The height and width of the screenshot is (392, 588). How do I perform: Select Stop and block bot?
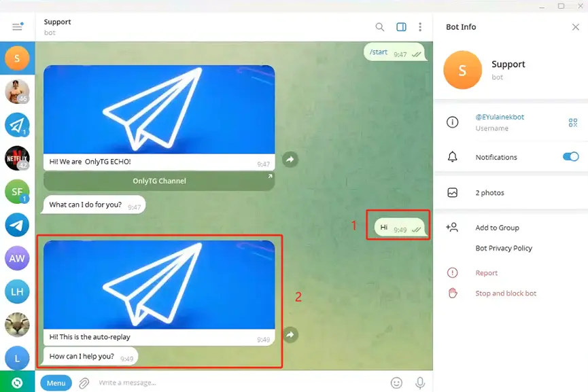click(506, 293)
